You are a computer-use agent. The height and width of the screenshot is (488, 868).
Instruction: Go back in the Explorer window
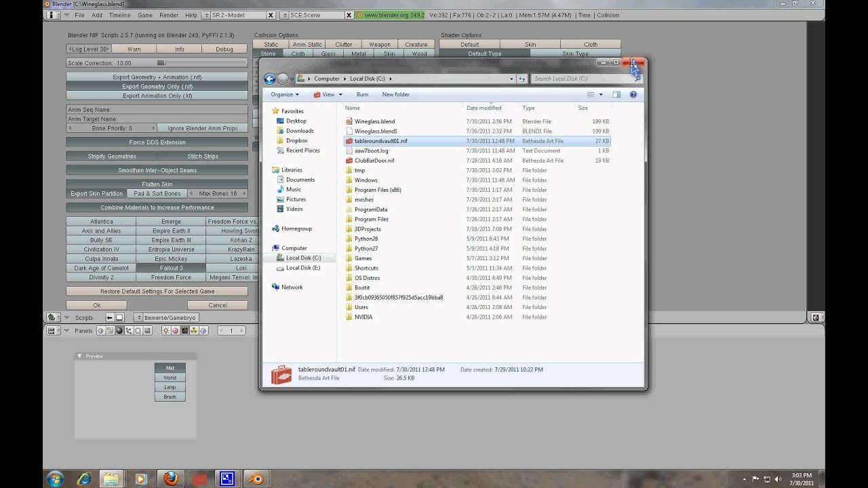(270, 79)
